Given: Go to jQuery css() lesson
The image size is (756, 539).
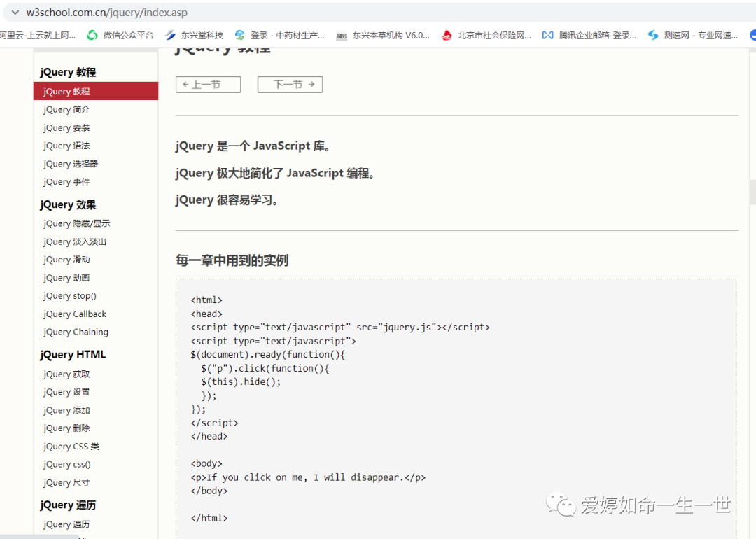Looking at the screenshot, I should tap(67, 464).
